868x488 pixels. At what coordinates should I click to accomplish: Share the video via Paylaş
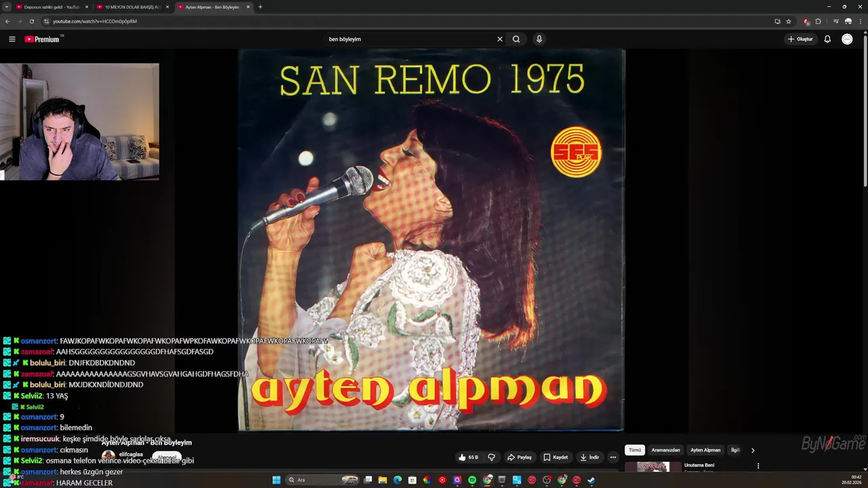pos(519,457)
